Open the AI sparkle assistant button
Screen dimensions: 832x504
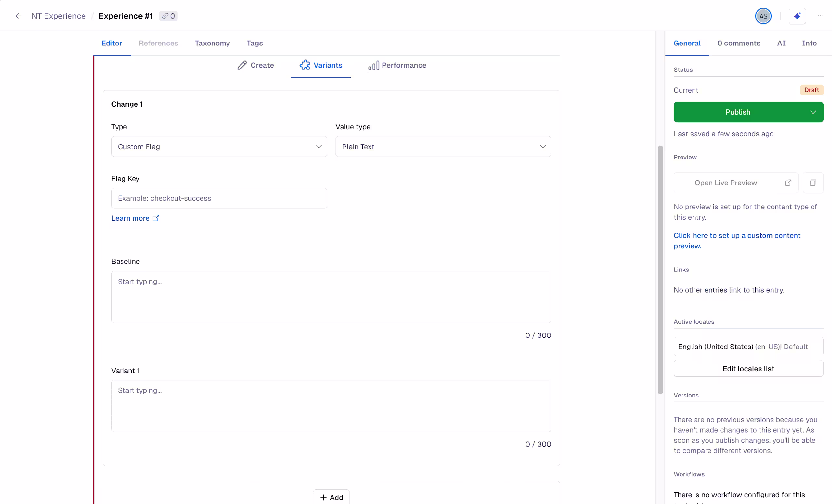(x=797, y=16)
